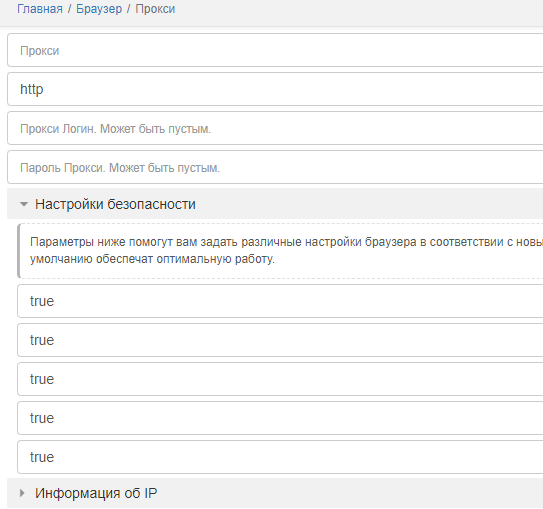Open the Браузер breadcrumb link

(99, 9)
